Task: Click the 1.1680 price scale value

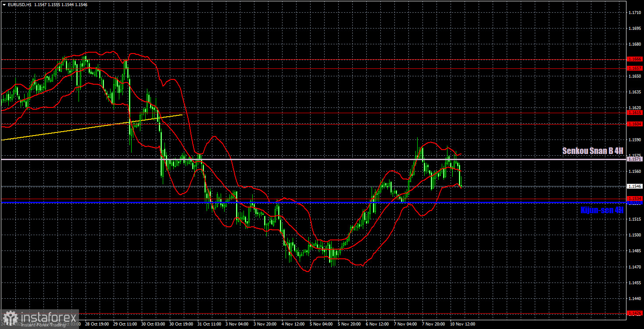Action: click(634, 44)
